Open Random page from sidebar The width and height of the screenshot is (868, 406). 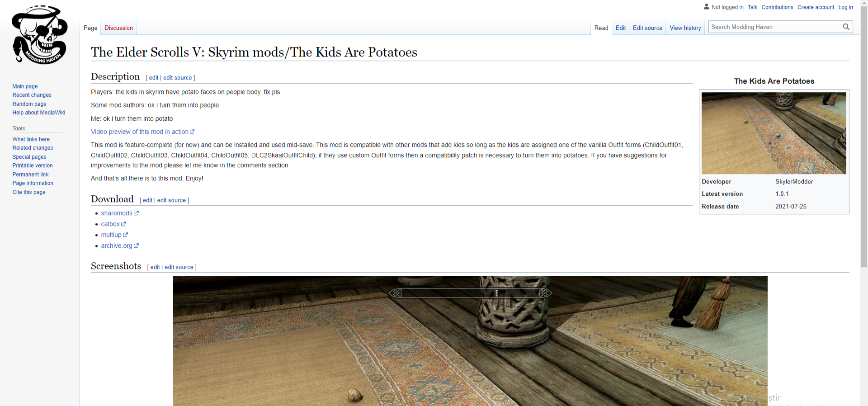pos(29,104)
